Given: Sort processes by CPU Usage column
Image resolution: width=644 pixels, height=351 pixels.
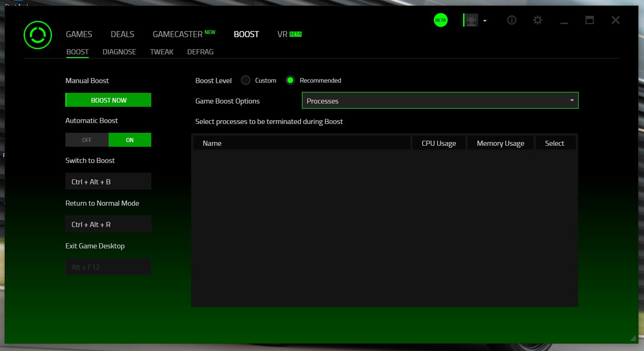Looking at the screenshot, I should click(438, 143).
